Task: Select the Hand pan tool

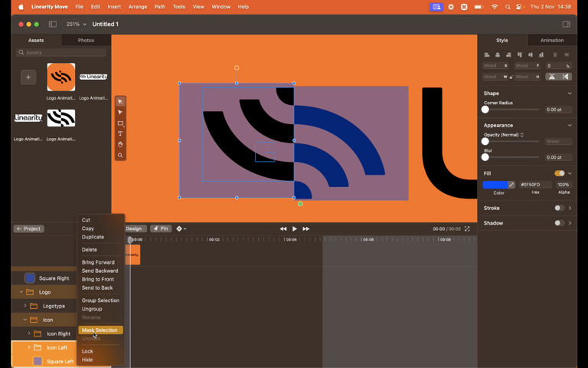Action: (x=120, y=145)
